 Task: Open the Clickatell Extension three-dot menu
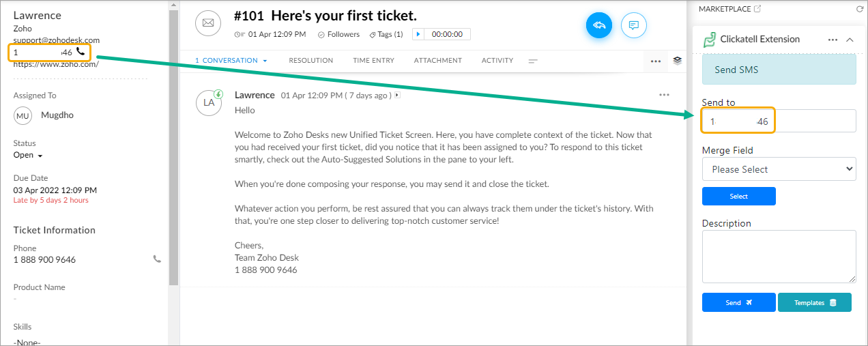pyautogui.click(x=833, y=40)
